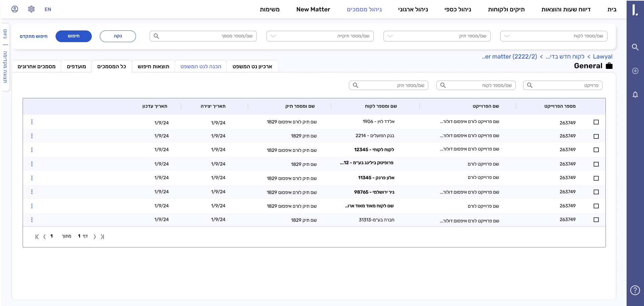
Task: Open the ניהול כספי menu
Action: tap(458, 9)
